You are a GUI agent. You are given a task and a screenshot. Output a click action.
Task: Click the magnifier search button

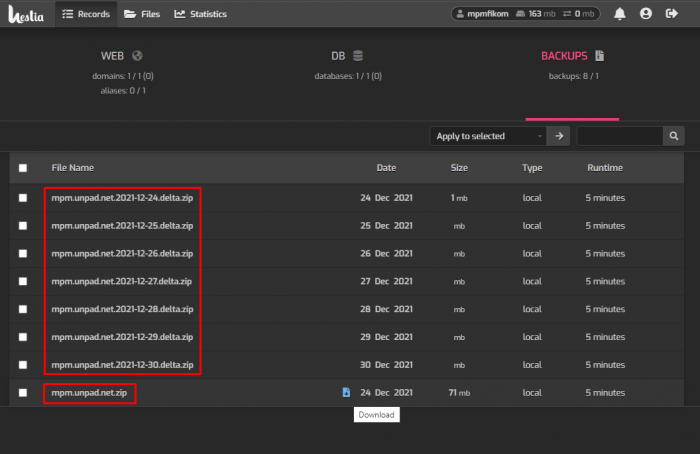pos(674,136)
